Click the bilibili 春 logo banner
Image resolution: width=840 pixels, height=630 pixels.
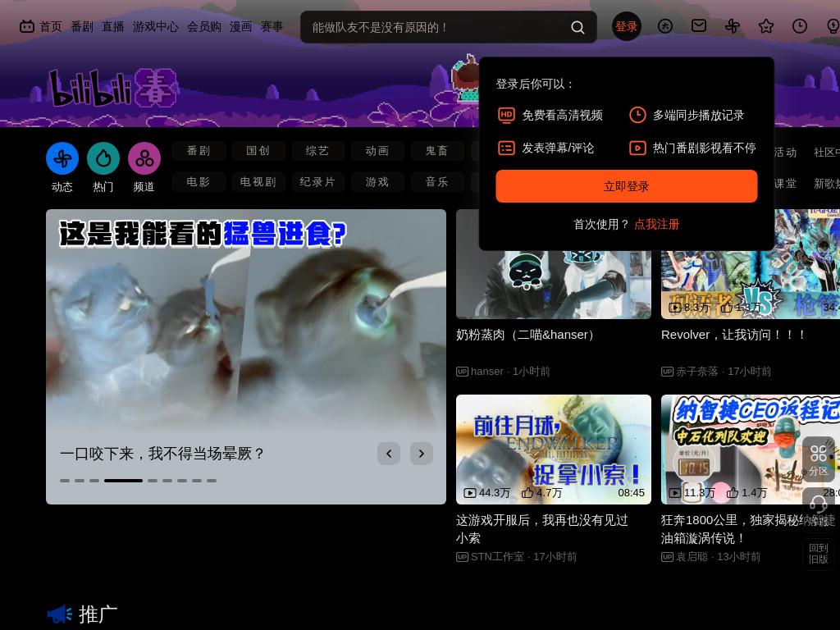tap(113, 88)
